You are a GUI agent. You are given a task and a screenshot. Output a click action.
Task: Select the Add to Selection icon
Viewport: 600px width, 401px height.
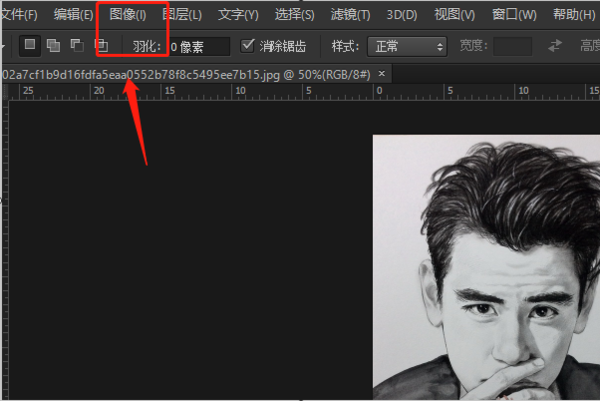(x=53, y=46)
